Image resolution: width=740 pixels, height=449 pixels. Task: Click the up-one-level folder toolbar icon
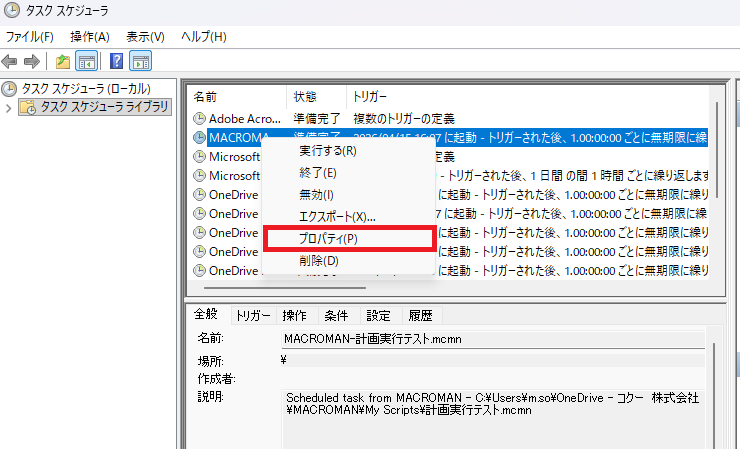[63, 61]
